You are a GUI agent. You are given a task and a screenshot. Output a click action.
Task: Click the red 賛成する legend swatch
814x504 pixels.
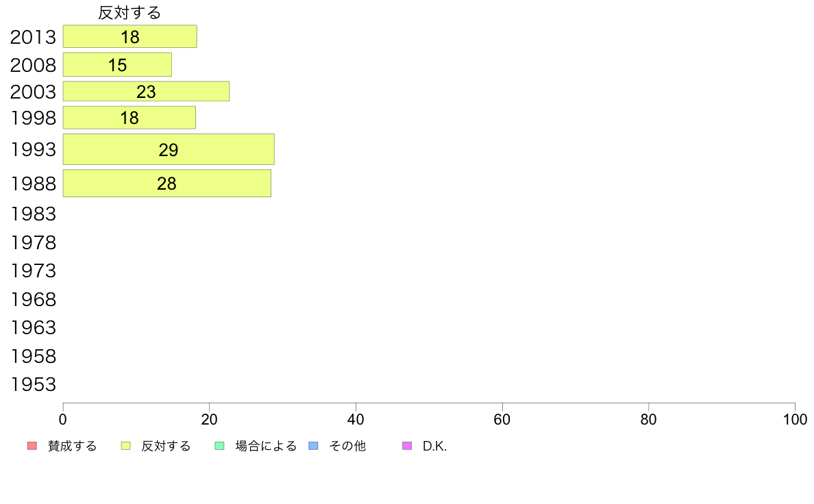tap(32, 446)
